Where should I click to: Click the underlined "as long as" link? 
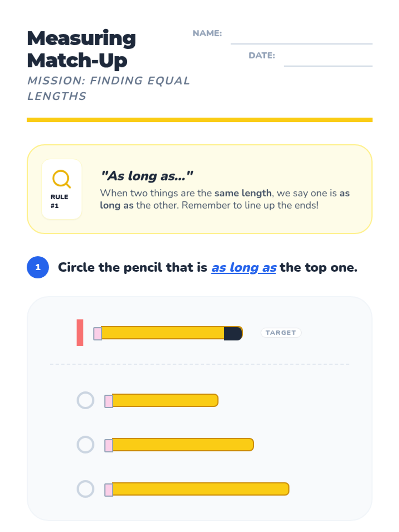click(x=244, y=268)
